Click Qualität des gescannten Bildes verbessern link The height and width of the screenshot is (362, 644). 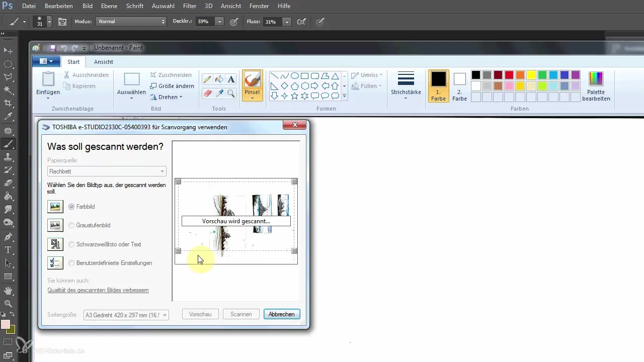click(98, 290)
